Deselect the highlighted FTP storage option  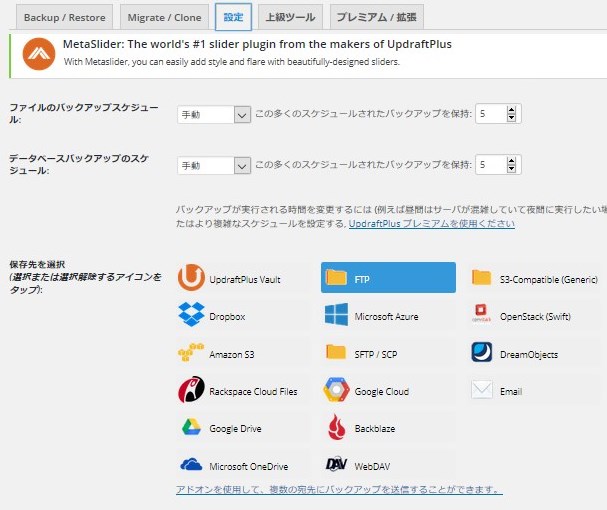[x=387, y=279]
